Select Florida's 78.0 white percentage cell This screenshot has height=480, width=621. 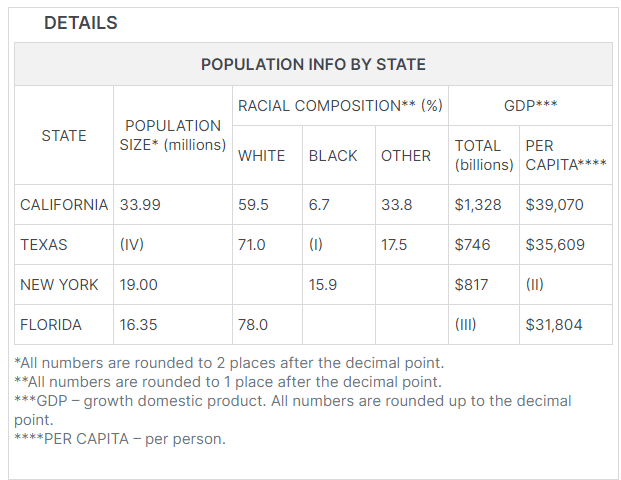(x=253, y=325)
